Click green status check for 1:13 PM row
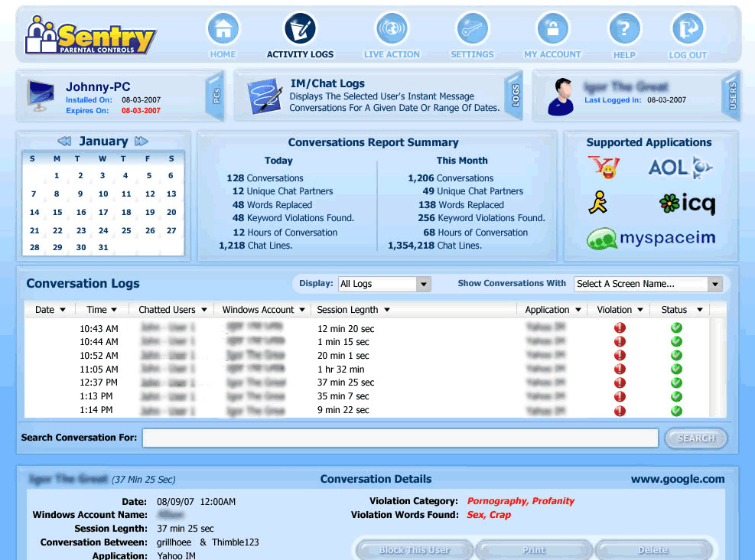 (676, 396)
